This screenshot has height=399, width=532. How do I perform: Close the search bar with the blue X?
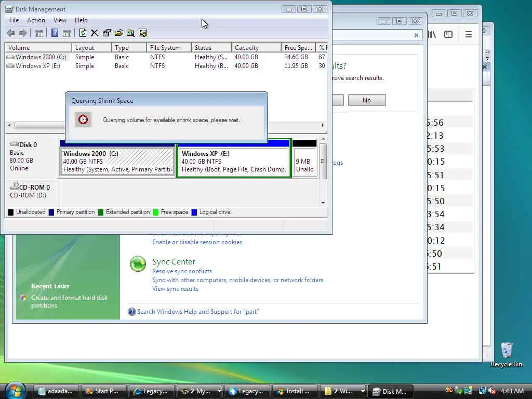(x=416, y=35)
